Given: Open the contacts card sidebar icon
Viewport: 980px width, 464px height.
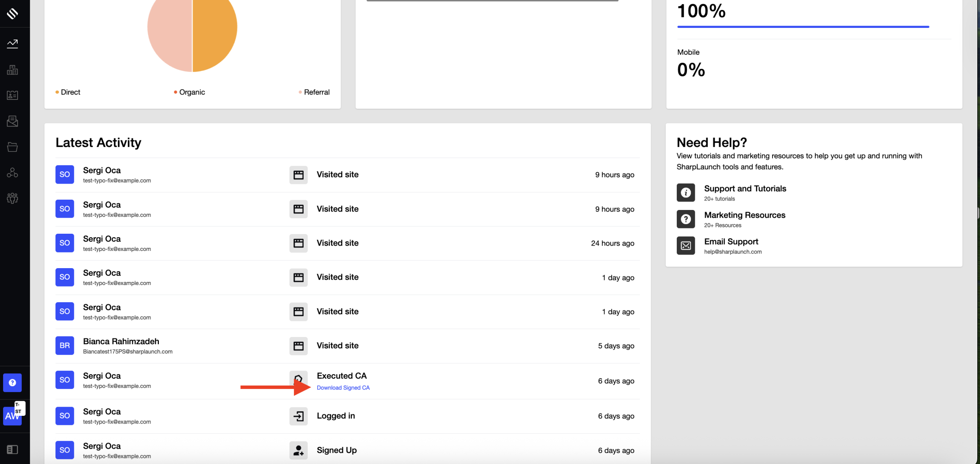Looking at the screenshot, I should tap(12, 95).
